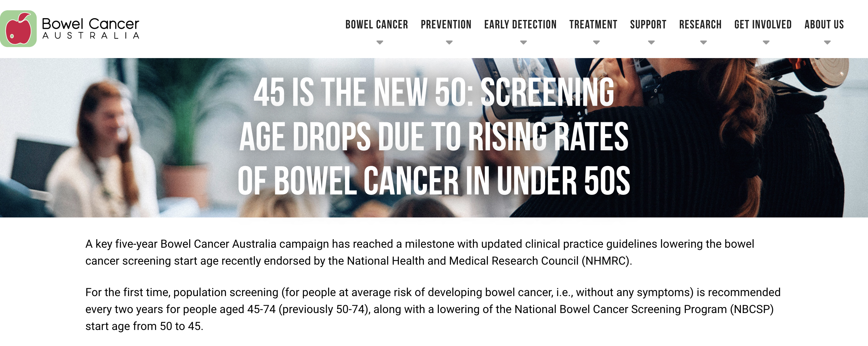Click the "45 is the new 50" headline
This screenshot has height=346, width=868.
coord(434,136)
